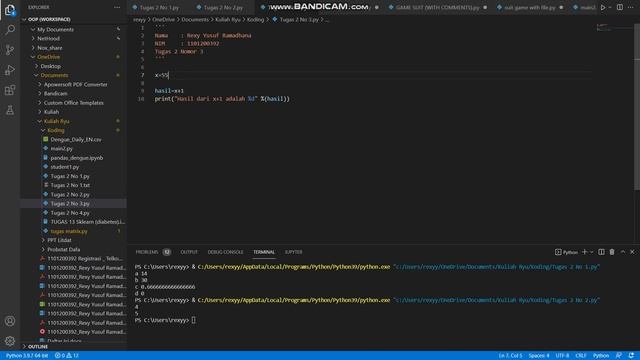Open tugas matrix.py file
Viewport: 640px width, 360px height.
click(73, 231)
